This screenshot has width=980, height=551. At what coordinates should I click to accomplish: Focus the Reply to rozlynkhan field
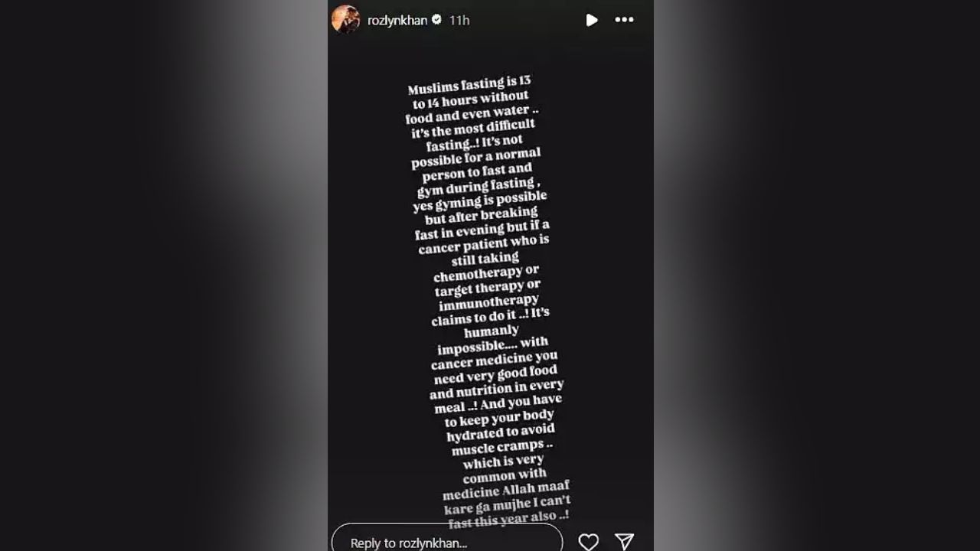pyautogui.click(x=447, y=541)
